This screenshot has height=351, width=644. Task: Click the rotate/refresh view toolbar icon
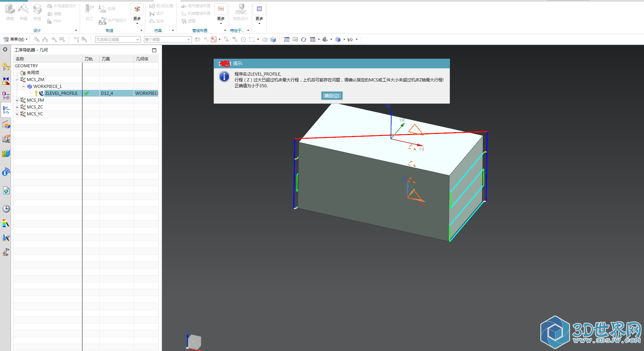(304, 39)
